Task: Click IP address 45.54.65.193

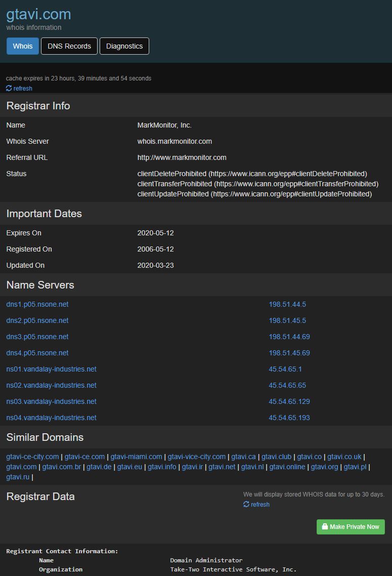Action: tap(289, 417)
